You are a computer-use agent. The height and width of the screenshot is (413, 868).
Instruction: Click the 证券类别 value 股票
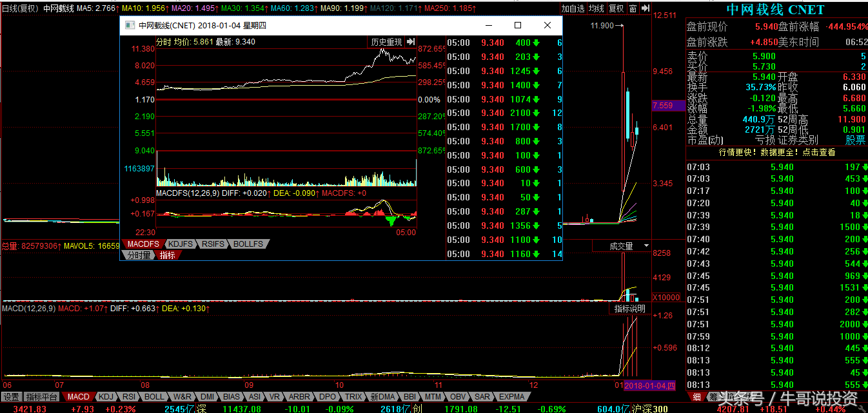[x=856, y=140]
